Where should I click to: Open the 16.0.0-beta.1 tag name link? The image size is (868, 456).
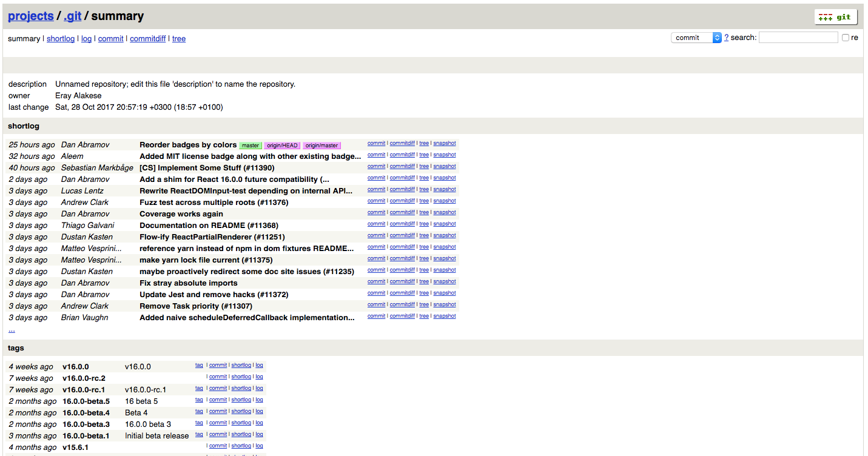86,436
